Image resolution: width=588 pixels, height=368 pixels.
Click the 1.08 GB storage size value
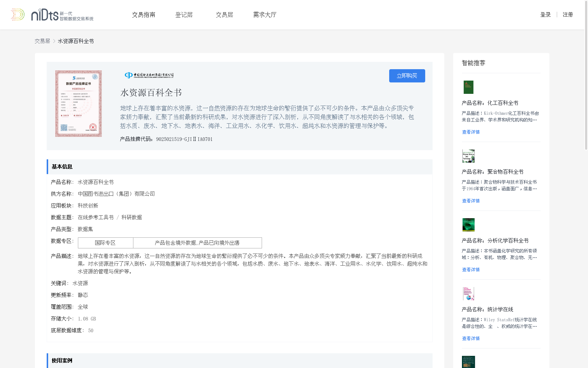click(x=87, y=319)
